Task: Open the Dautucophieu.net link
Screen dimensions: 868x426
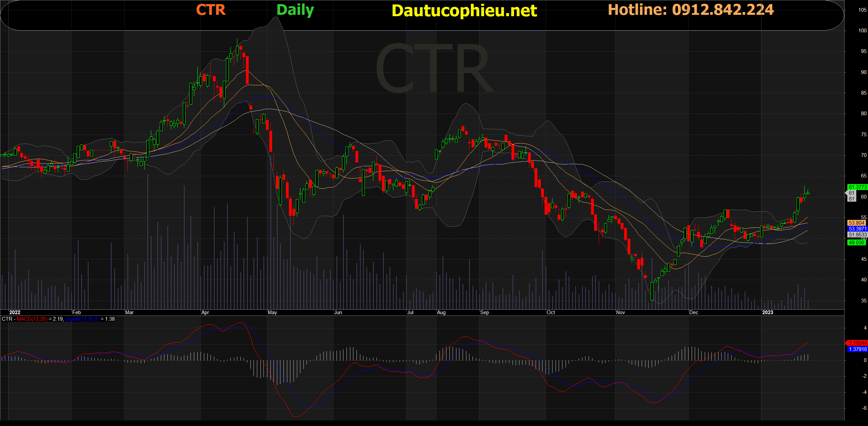Action: point(464,11)
